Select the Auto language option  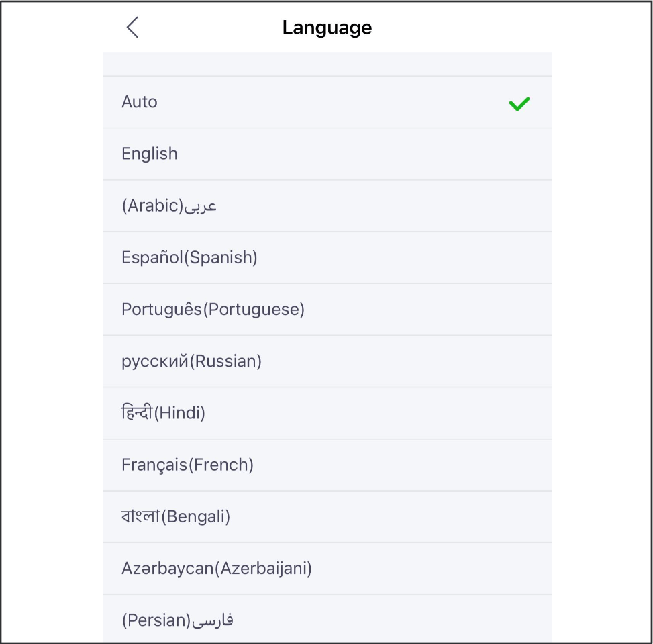pos(327,102)
